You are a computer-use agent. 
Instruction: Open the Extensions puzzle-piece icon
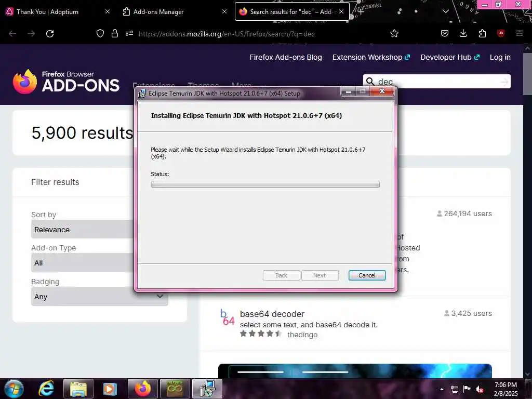click(x=482, y=33)
